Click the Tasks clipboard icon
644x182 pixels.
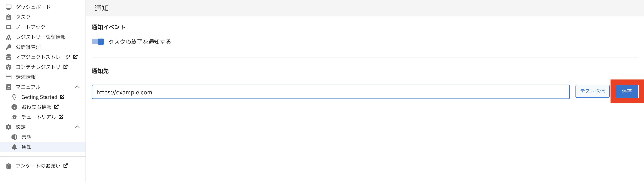pos(9,17)
